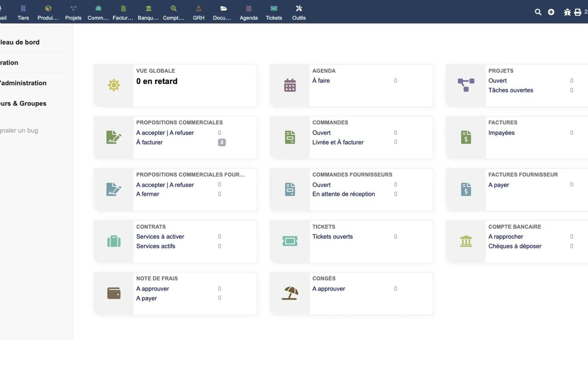Select 'Utilisateurs & Groupes' in sidebar
Image resolution: width=588 pixels, height=375 pixels.
(x=23, y=103)
